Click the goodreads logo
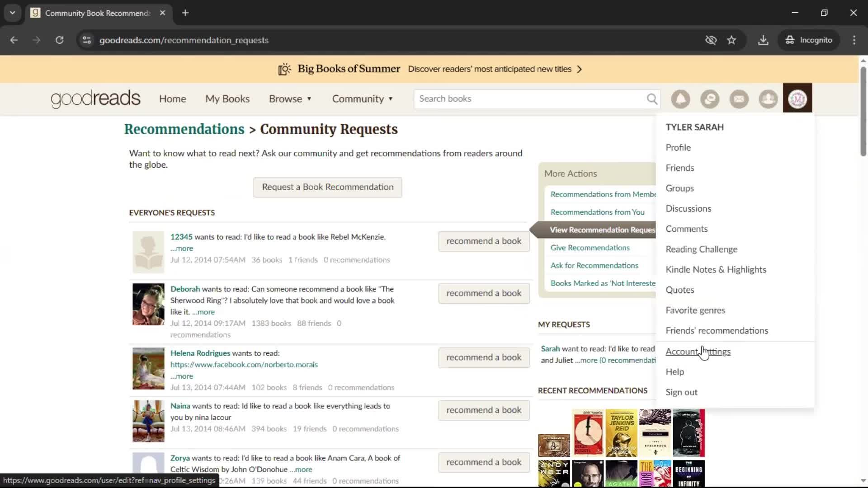Image resolution: width=868 pixels, height=488 pixels. (x=95, y=99)
